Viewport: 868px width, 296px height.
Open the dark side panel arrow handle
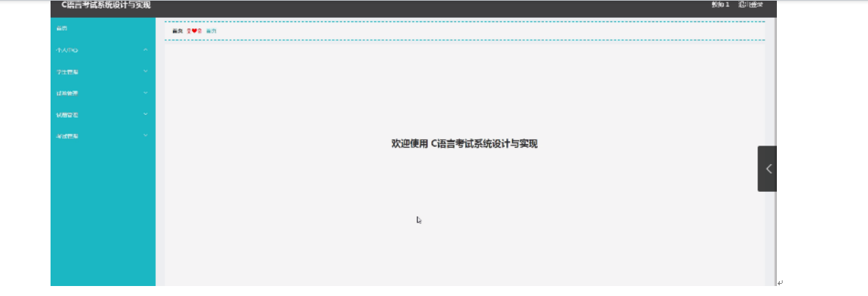768,169
